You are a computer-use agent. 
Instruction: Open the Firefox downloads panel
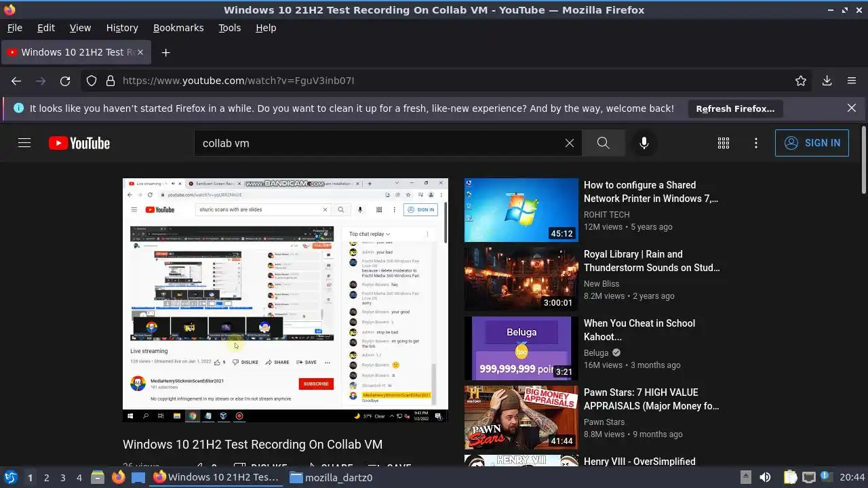pos(827,81)
